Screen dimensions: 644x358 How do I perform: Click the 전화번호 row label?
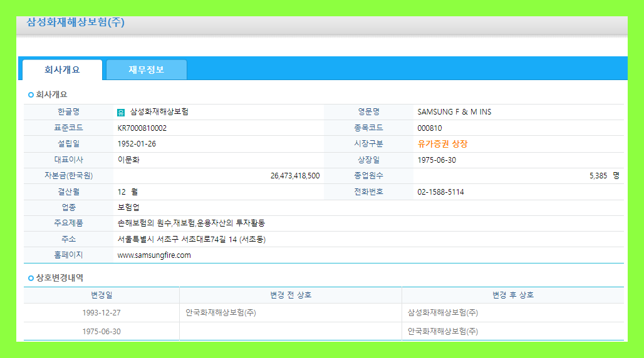coord(369,192)
